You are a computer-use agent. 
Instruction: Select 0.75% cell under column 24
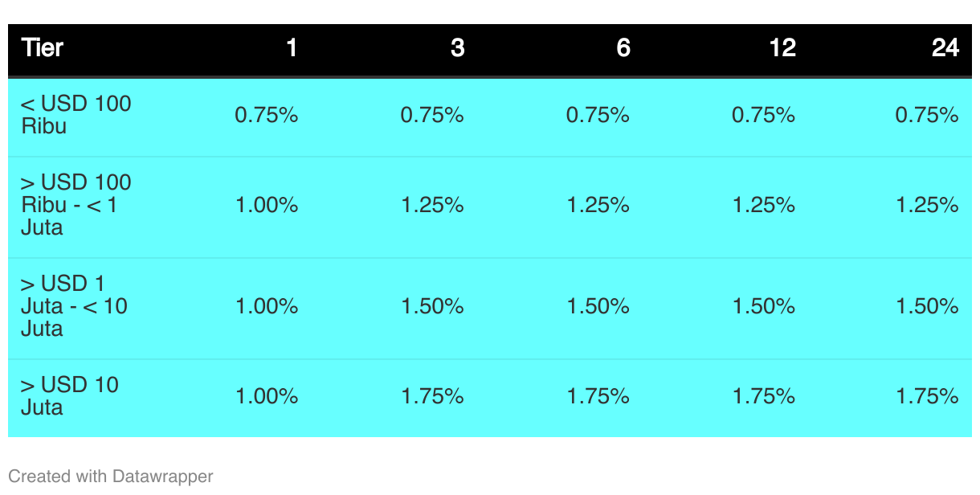pos(927,115)
